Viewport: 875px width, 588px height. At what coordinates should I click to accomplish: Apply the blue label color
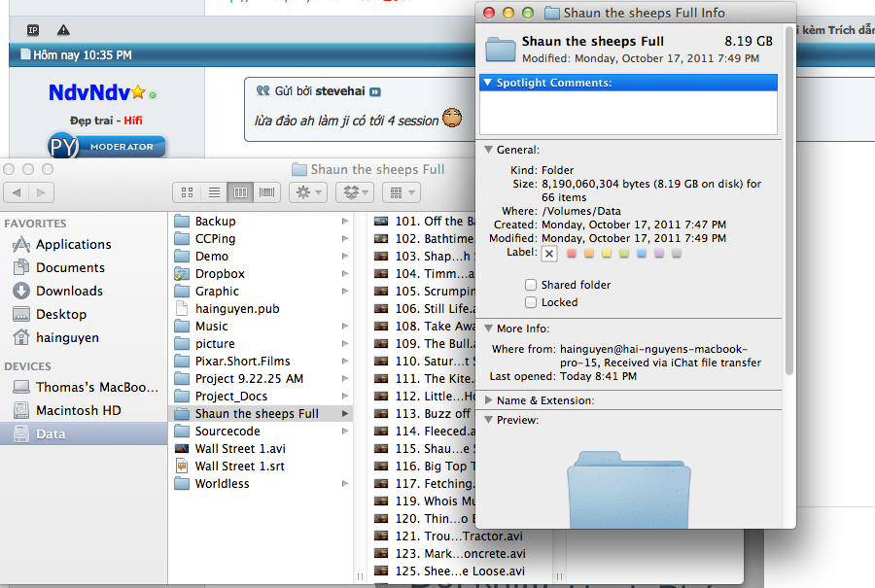pos(642,254)
